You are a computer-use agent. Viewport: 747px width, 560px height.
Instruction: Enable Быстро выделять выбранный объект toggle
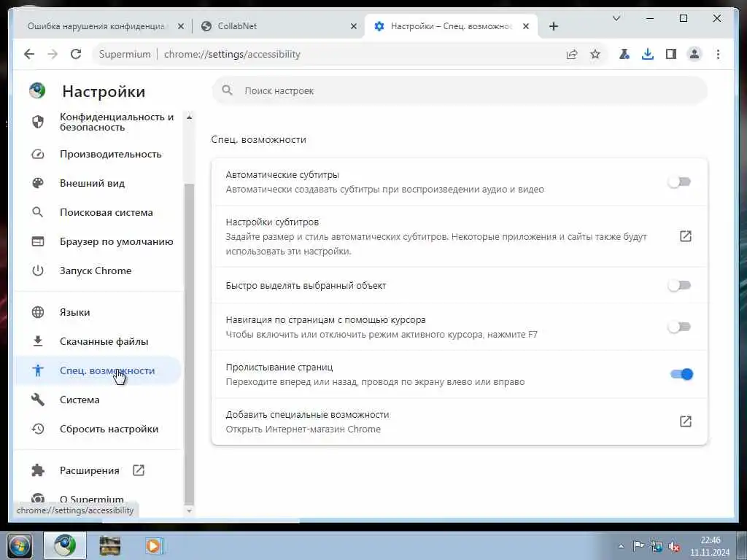click(679, 285)
